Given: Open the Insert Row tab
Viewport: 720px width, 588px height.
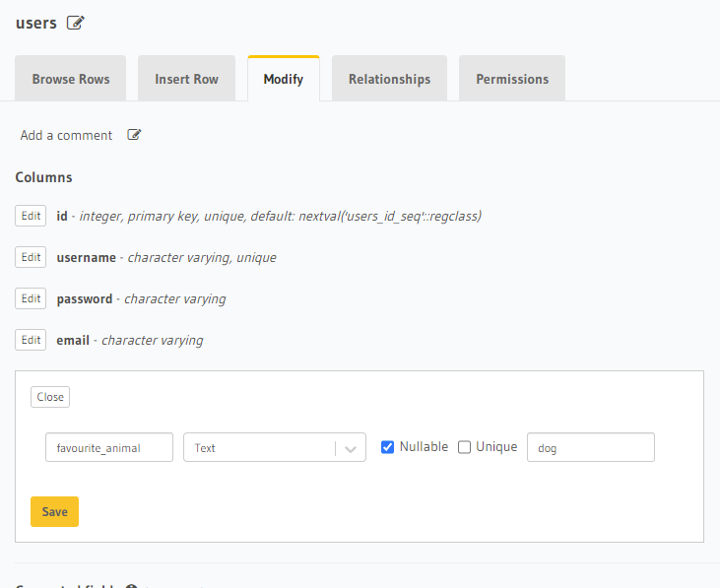Looking at the screenshot, I should 186,79.
